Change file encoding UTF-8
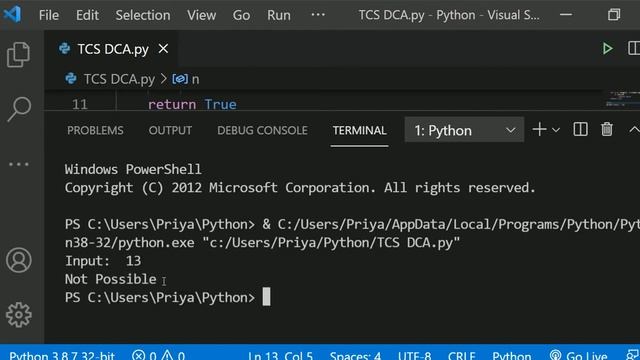This screenshot has width=640, height=360. pos(414,355)
